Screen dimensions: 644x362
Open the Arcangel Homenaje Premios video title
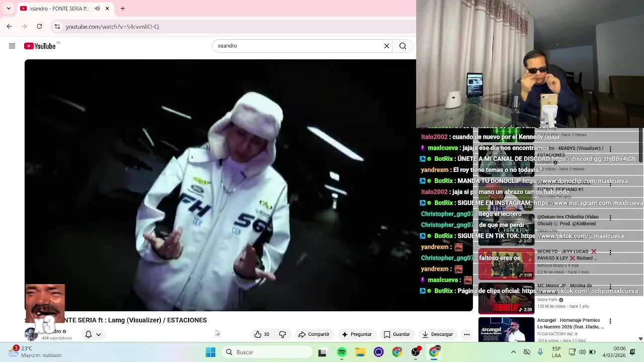tap(571, 324)
